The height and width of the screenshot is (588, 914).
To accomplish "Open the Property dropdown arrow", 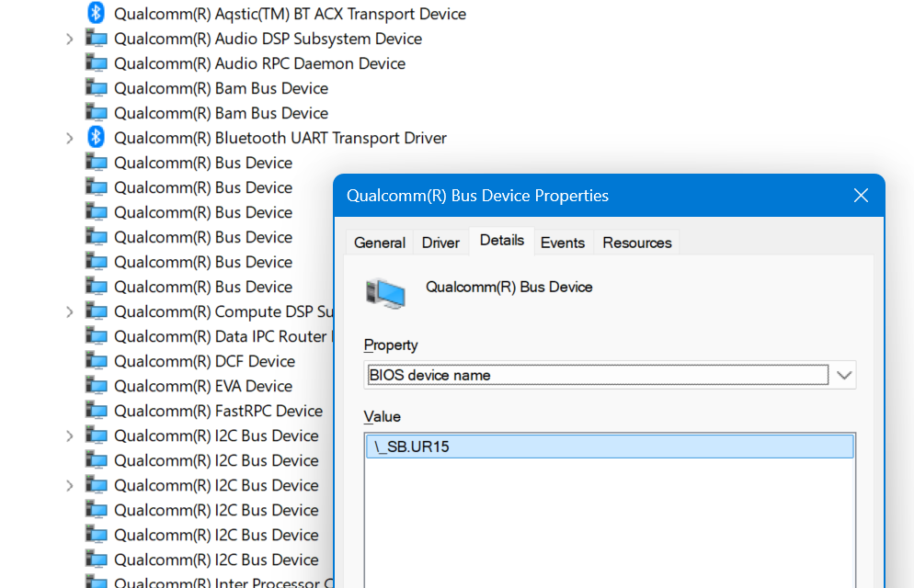I will pyautogui.click(x=844, y=375).
